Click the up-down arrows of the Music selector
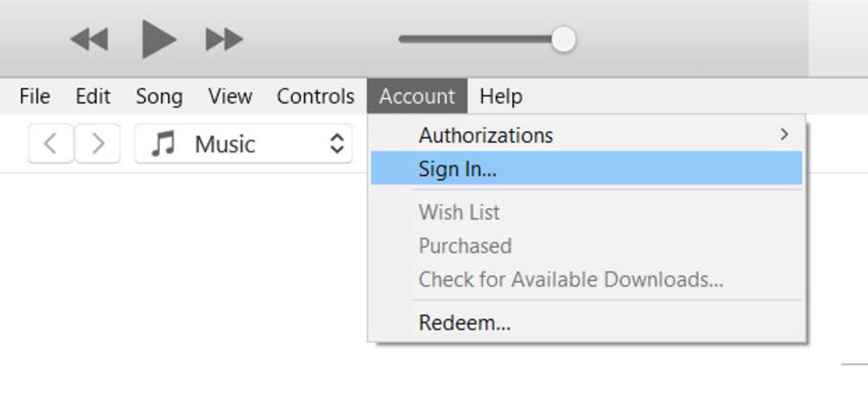The height and width of the screenshot is (400, 868). point(337,144)
